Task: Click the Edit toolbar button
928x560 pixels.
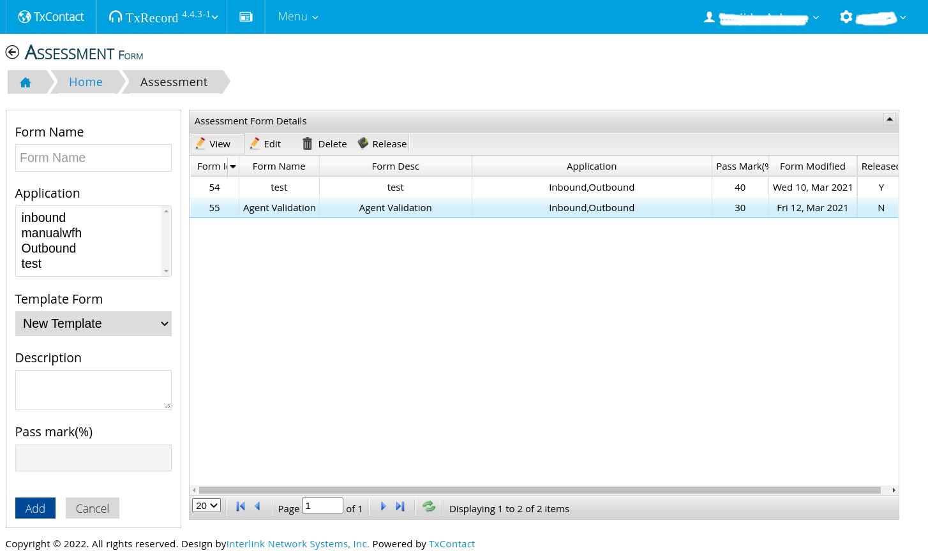Action: point(265,144)
